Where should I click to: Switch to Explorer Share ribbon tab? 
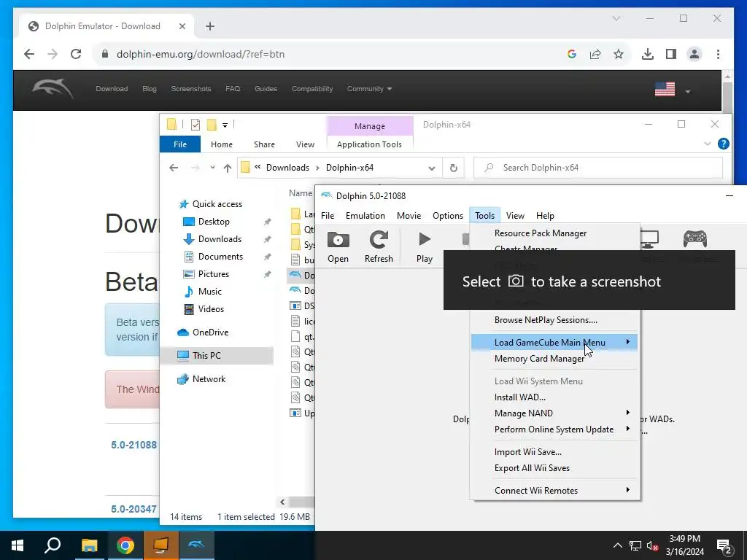[x=264, y=144]
